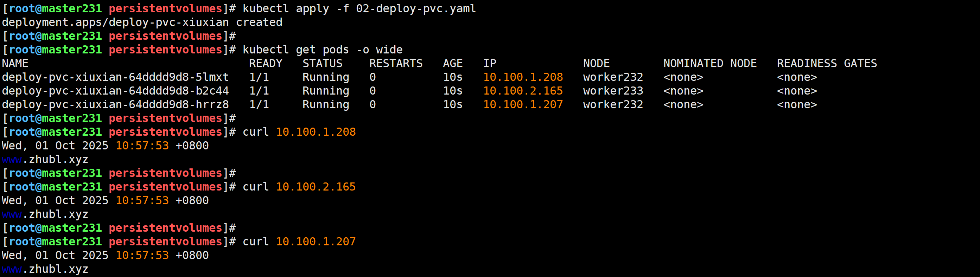Image resolution: width=980 pixels, height=277 pixels.
Task: Click the 'curl 10.100.1.208' command IP
Action: 316,132
